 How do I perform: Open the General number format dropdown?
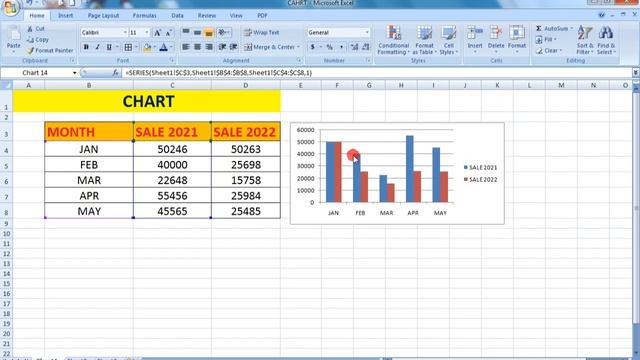click(x=367, y=32)
